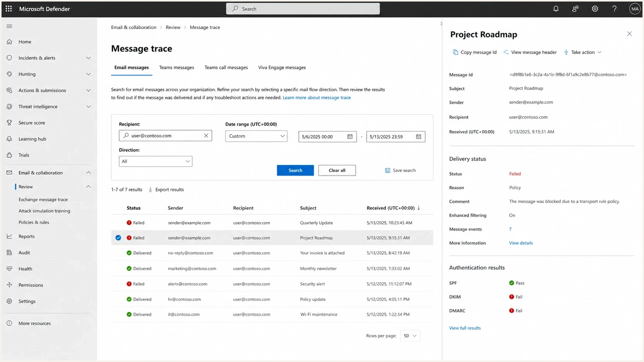
Task: Close the Project Roadmap details pane
Action: pyautogui.click(x=629, y=34)
